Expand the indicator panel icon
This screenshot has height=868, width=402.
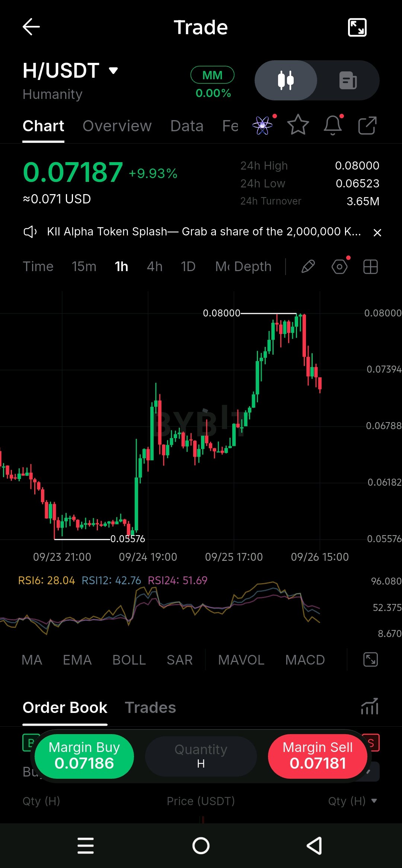point(370,660)
